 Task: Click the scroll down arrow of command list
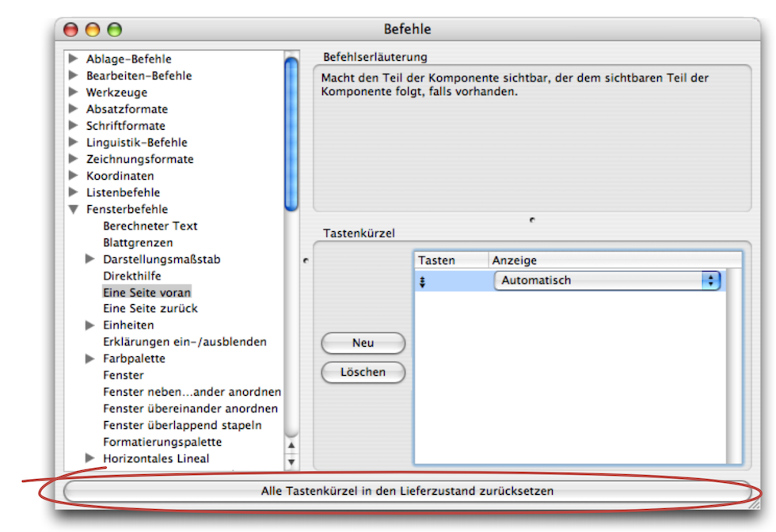tap(291, 462)
